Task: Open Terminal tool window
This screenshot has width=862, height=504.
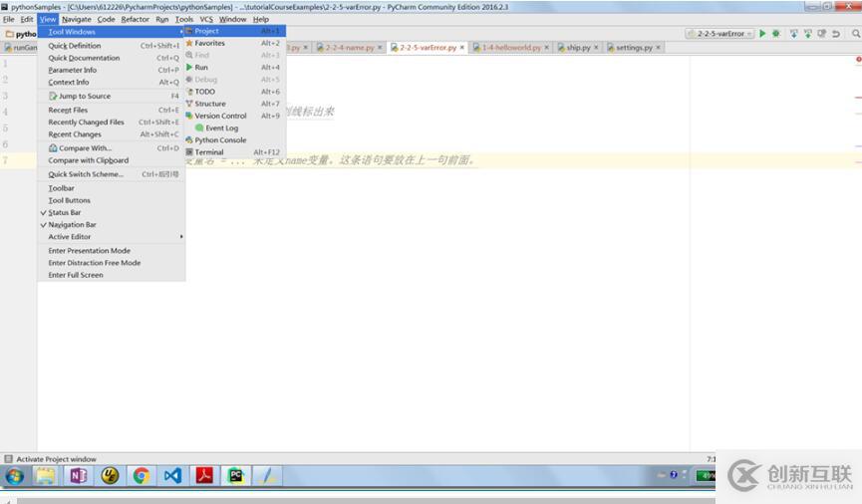Action: coord(235,151)
